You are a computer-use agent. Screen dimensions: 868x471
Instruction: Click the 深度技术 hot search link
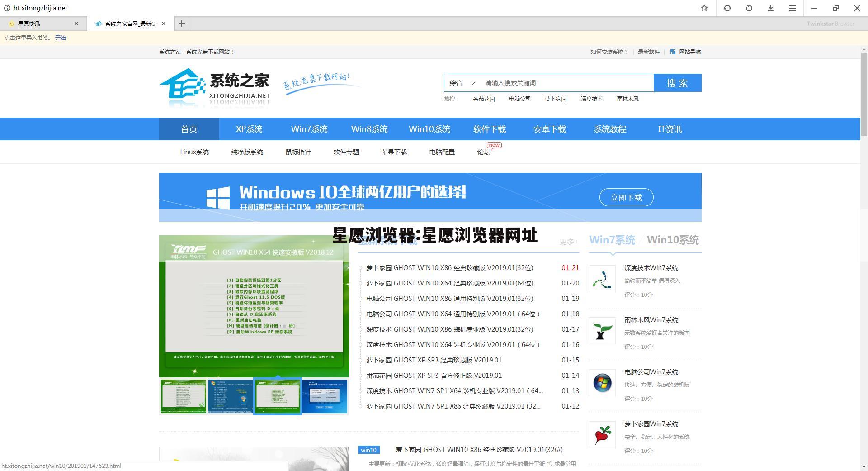click(x=592, y=99)
